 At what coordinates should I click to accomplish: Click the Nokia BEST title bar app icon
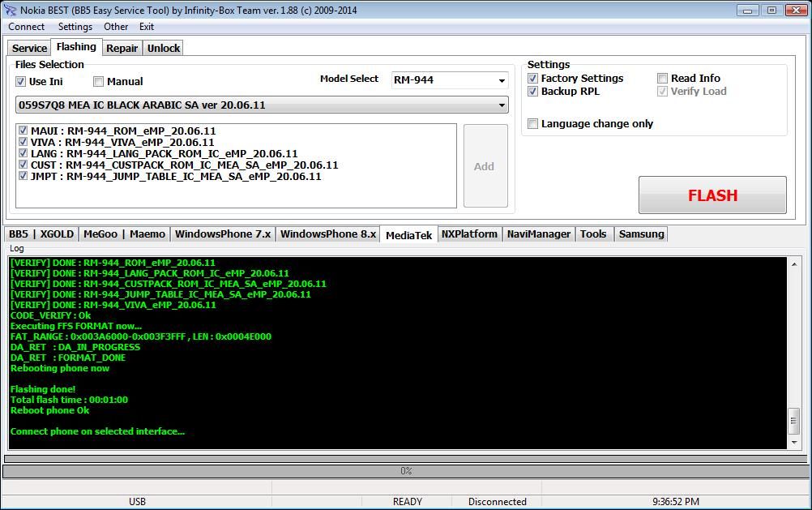[10, 10]
